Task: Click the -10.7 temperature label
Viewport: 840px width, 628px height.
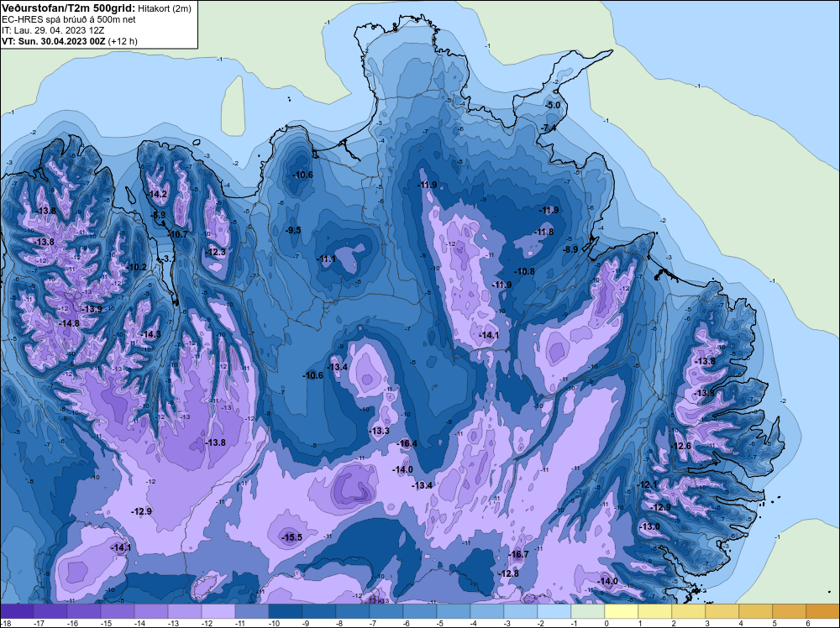Action: click(178, 234)
